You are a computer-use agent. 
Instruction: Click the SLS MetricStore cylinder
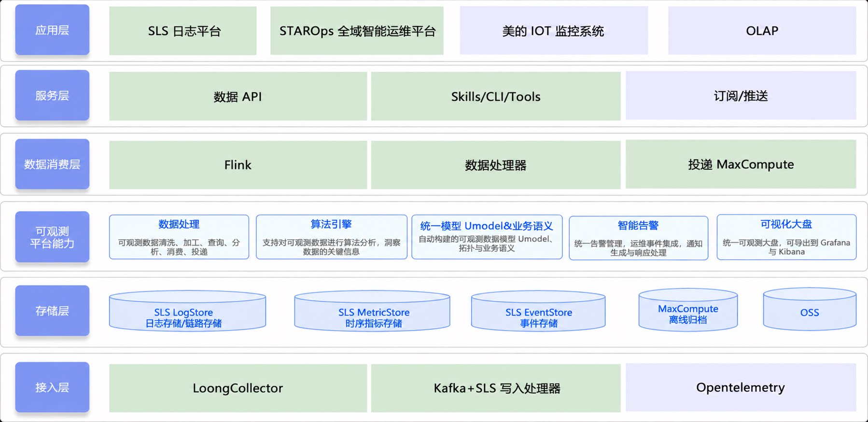click(372, 311)
